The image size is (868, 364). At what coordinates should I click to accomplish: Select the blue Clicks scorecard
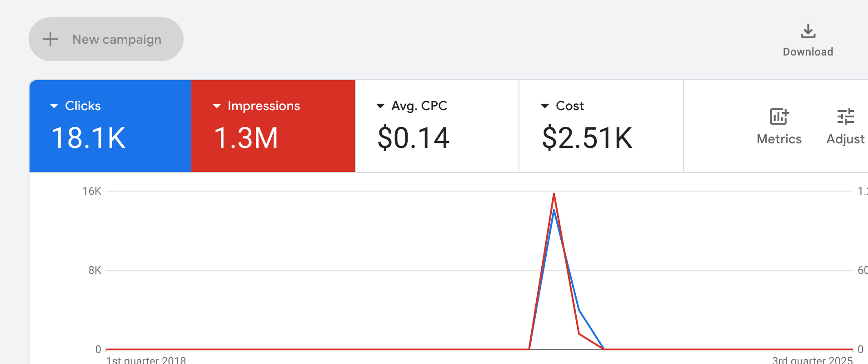click(x=110, y=126)
